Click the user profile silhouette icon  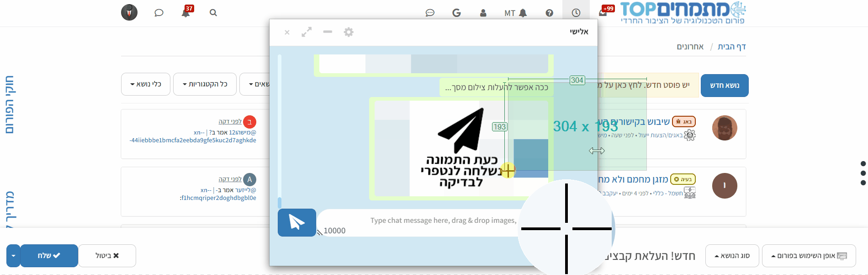point(483,13)
